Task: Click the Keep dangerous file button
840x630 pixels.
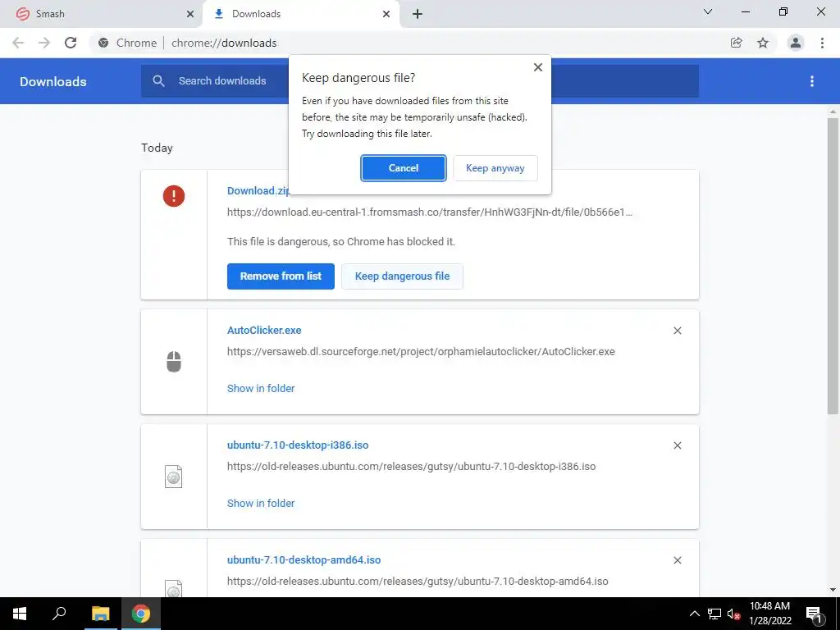Action: pyautogui.click(x=402, y=276)
